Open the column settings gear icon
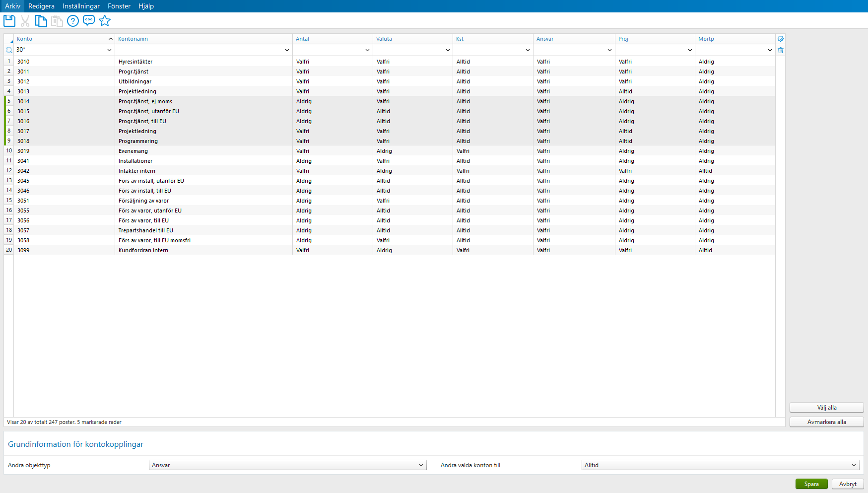The width and height of the screenshot is (868, 493). coord(781,38)
